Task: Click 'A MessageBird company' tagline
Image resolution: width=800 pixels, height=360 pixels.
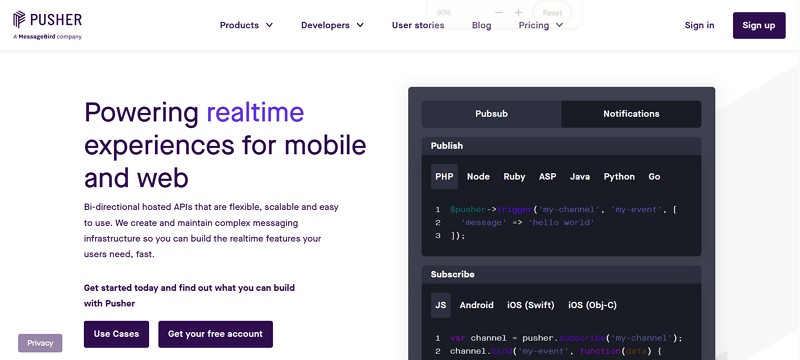Action: (x=47, y=37)
